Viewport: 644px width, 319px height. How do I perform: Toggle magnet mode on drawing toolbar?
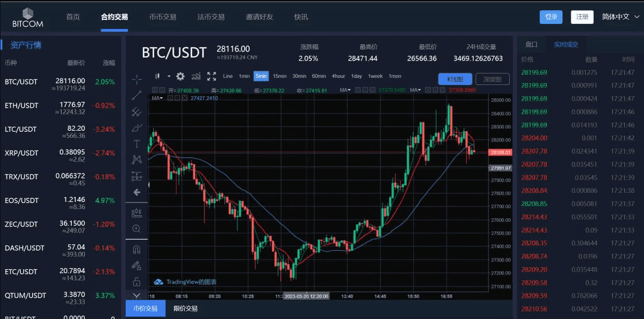pos(136,250)
